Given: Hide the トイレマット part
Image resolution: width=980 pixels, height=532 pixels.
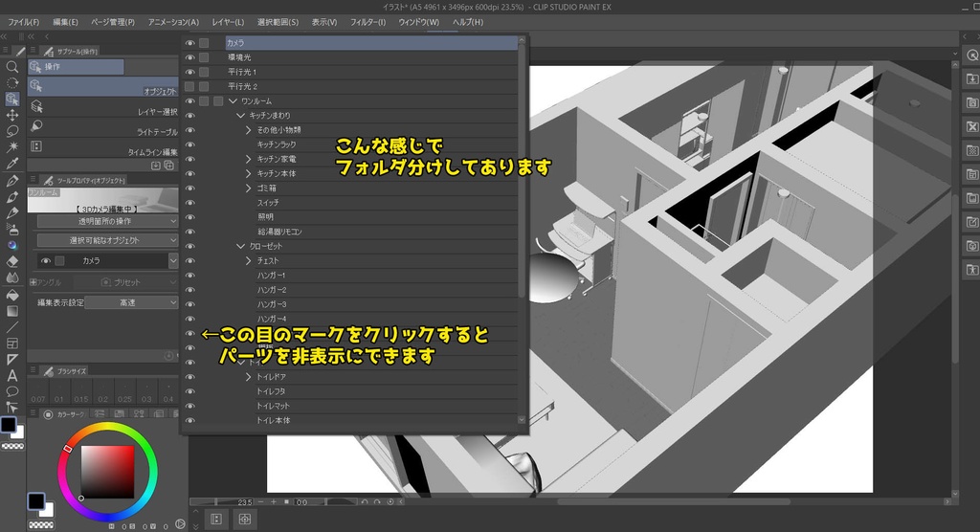Looking at the screenshot, I should pos(190,406).
